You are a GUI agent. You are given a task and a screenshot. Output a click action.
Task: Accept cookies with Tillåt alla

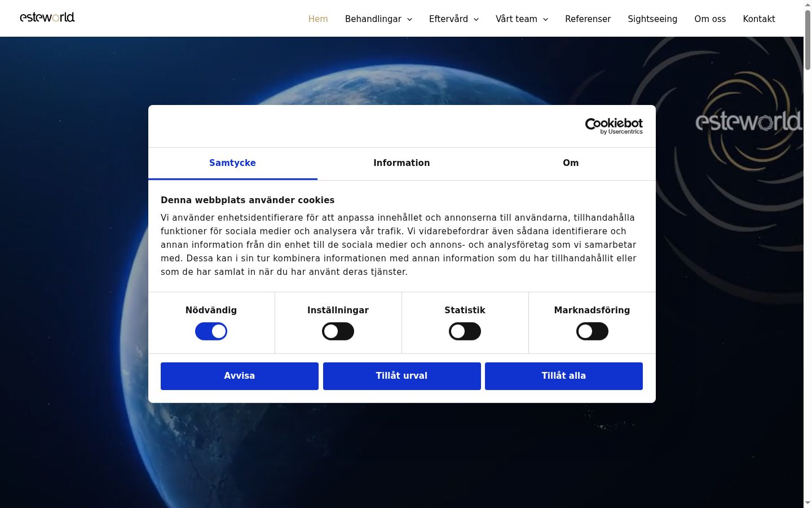click(564, 376)
